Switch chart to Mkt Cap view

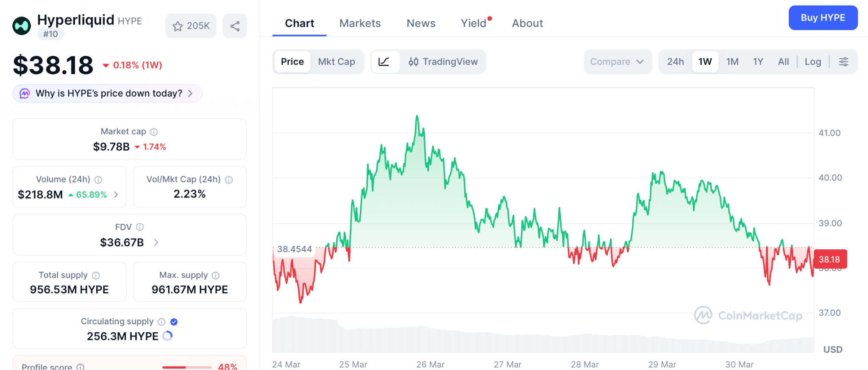pyautogui.click(x=337, y=62)
